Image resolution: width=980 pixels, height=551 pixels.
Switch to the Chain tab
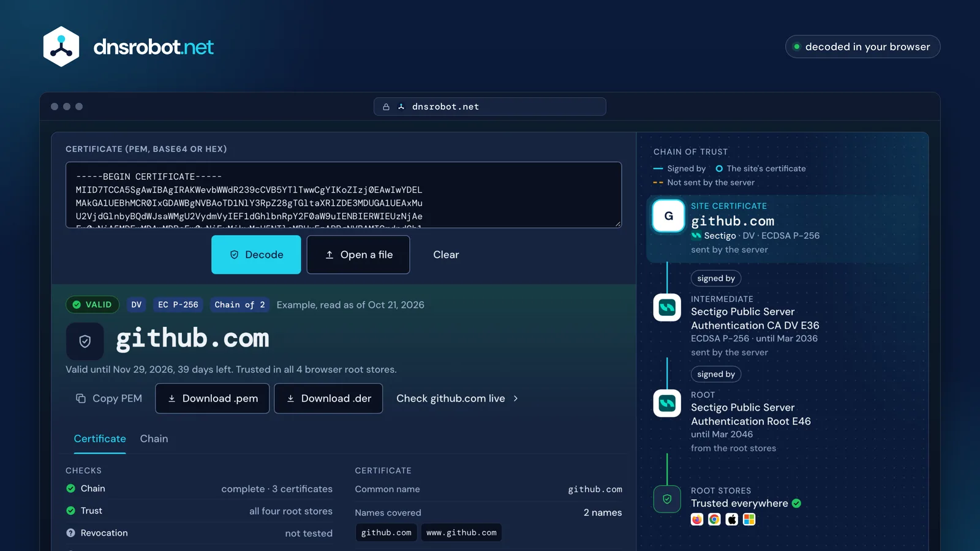(x=154, y=439)
